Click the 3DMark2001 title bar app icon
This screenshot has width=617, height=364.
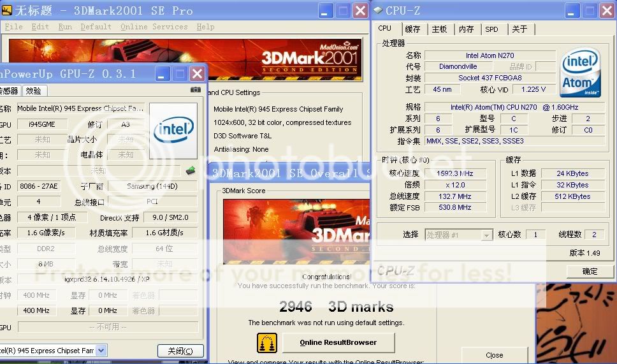tap(6, 10)
